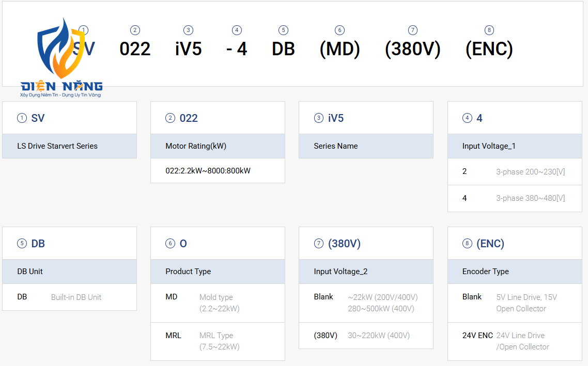
Task: Select the "4" card heading
Action: tap(479, 118)
